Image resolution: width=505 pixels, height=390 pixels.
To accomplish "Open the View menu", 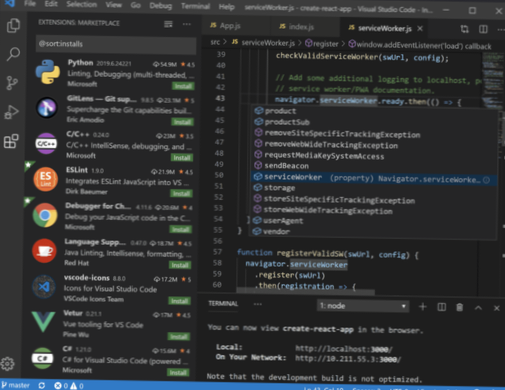I will [x=114, y=5].
